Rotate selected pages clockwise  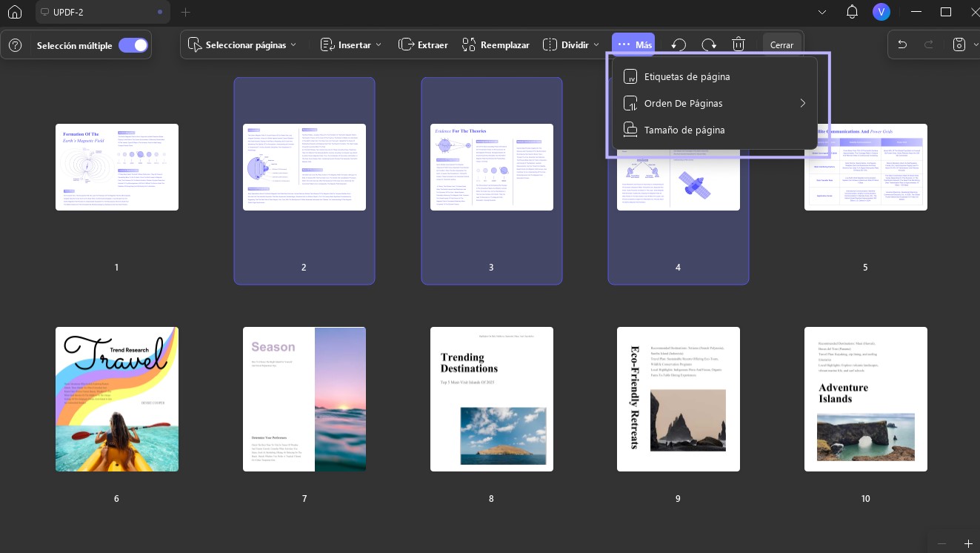pos(709,45)
